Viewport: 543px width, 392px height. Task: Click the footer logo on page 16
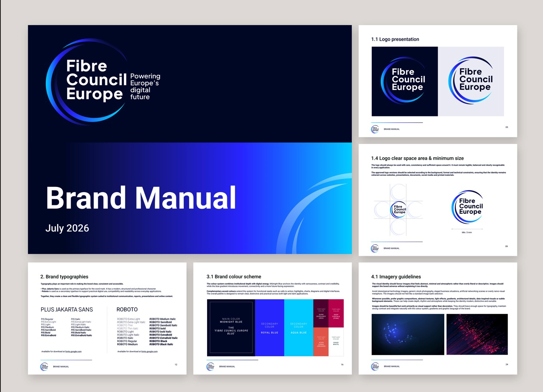211,367
